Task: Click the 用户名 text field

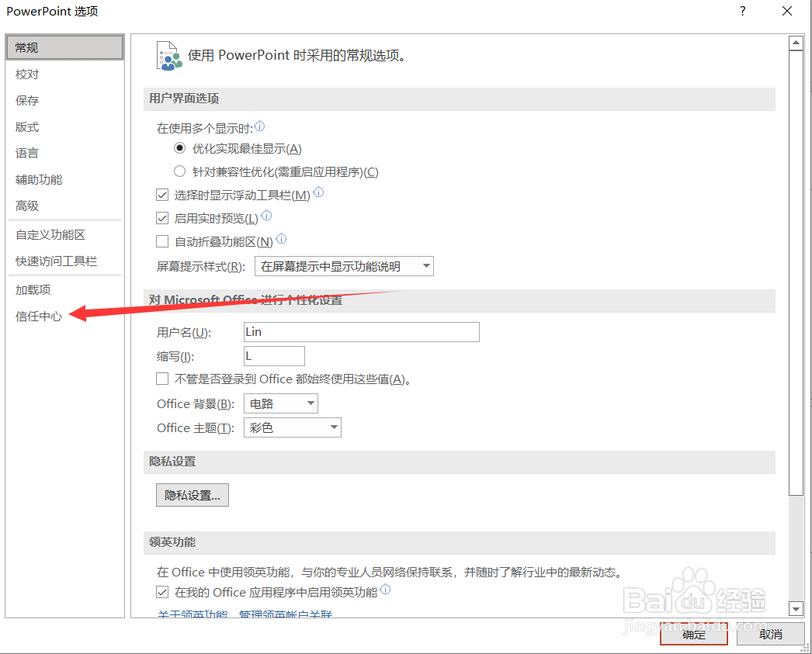Action: pyautogui.click(x=362, y=332)
